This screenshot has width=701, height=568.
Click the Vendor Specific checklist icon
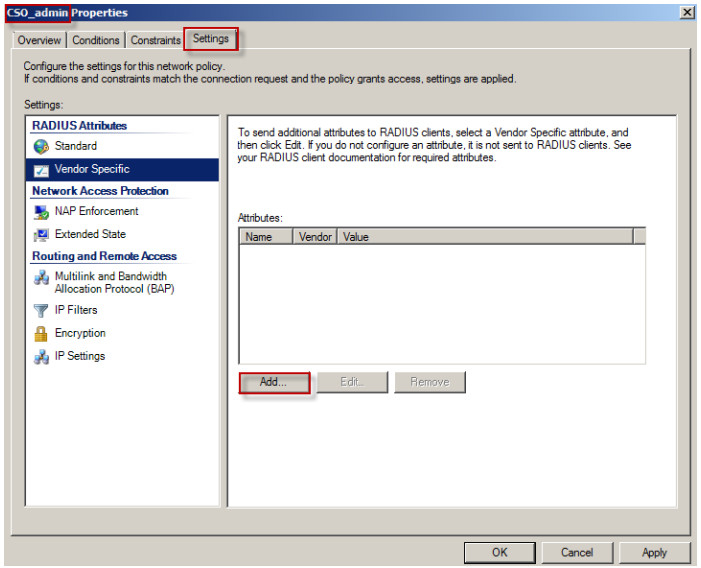(x=41, y=170)
